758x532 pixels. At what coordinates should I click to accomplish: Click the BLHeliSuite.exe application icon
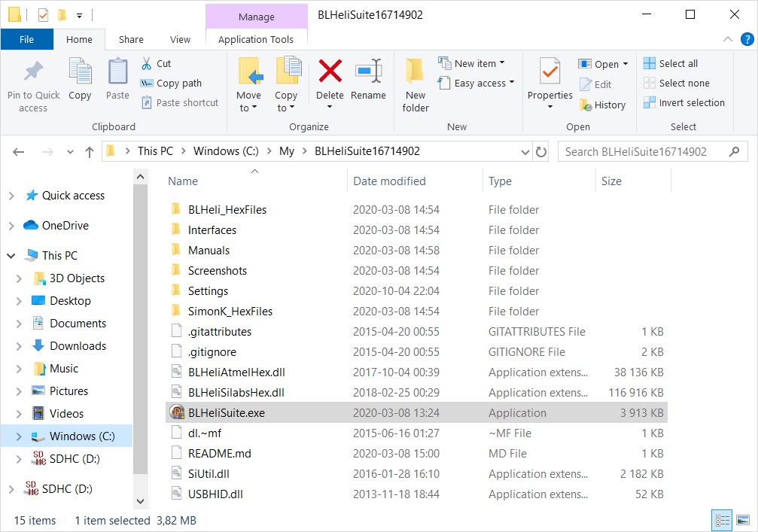(x=177, y=412)
